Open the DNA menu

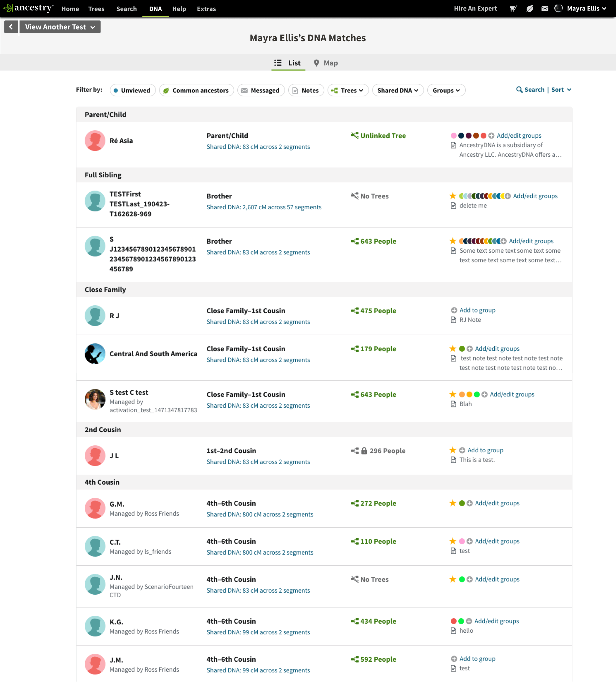coord(155,9)
